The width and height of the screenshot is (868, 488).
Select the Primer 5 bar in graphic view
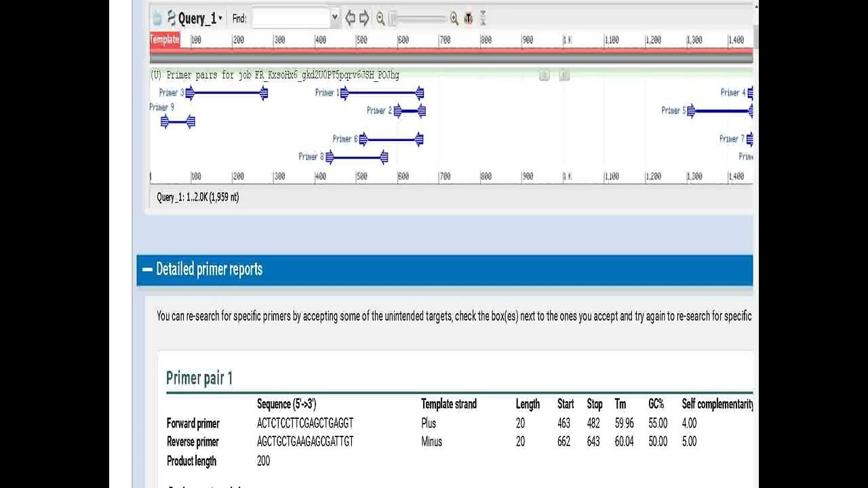click(x=719, y=110)
